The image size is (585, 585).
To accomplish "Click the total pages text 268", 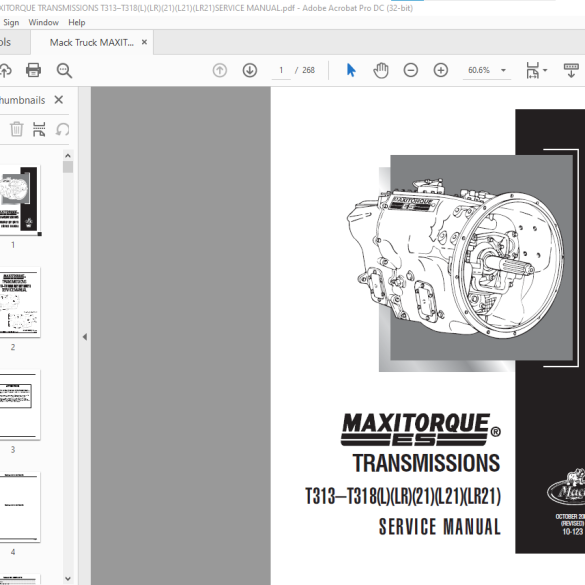I will (309, 70).
